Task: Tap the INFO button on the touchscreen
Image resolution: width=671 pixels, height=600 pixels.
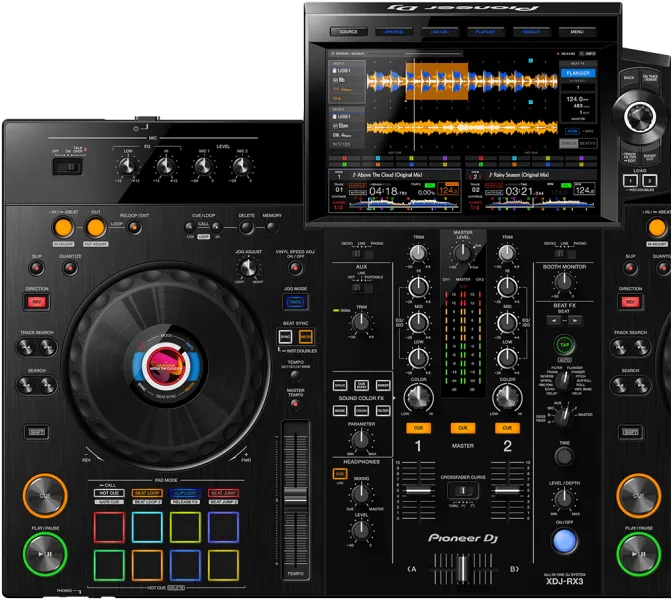Action: point(588,53)
